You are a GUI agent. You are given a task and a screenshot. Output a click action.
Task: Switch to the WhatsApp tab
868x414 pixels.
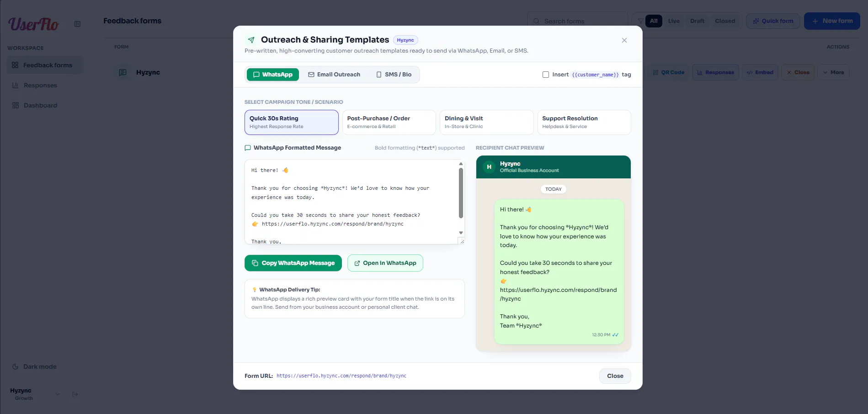tap(273, 75)
